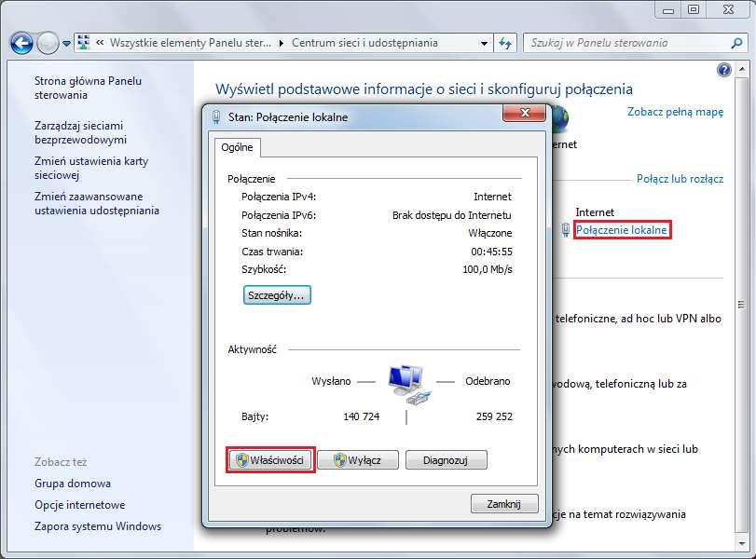Click the breadcrumb Centrum sieci i udostępniania
This screenshot has height=559, width=756.
click(x=364, y=43)
